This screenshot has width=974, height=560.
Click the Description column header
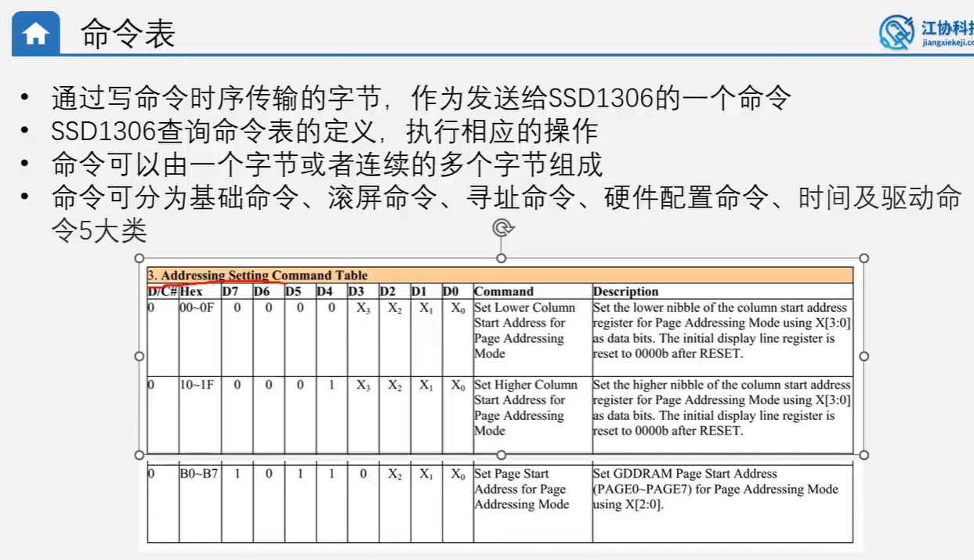[626, 291]
